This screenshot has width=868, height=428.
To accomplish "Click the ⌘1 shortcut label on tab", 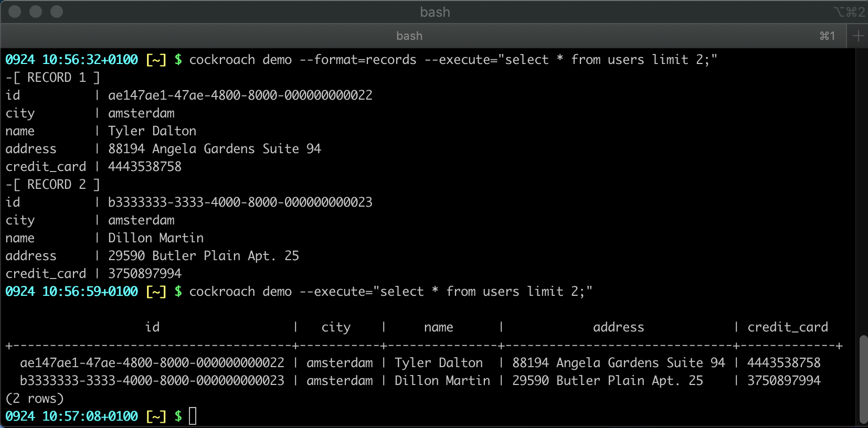I will 828,36.
